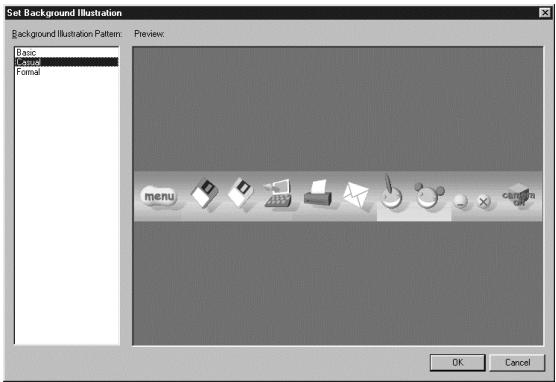This screenshot has width=556, height=382.
Task: Select the Casual pattern
Action: 66,62
